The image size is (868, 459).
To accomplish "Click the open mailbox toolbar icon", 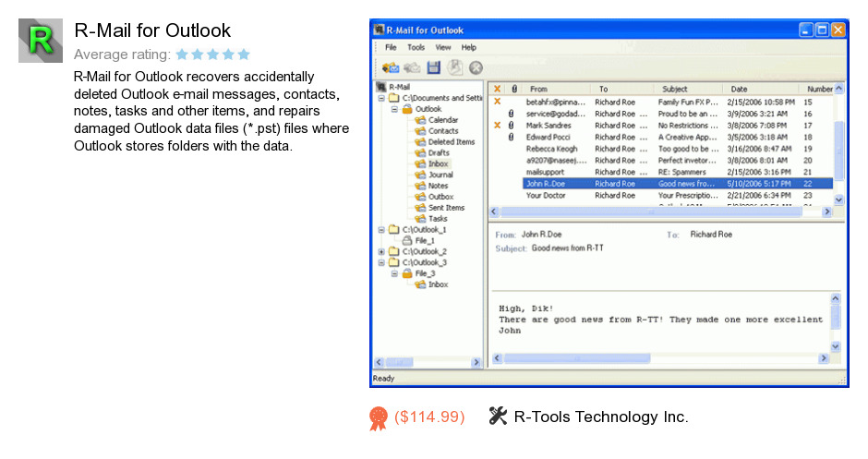I will [391, 67].
